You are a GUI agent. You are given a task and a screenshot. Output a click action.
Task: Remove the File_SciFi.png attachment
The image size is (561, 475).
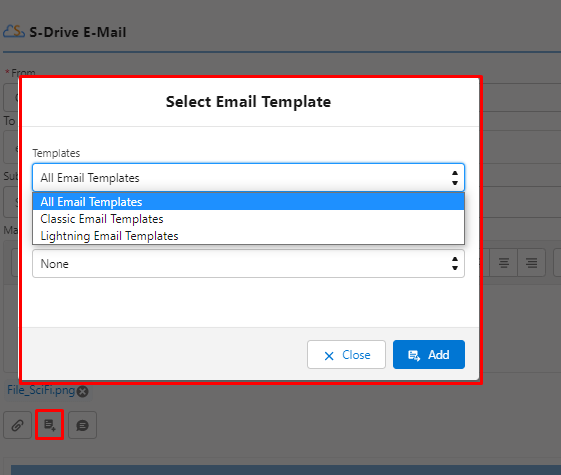pos(83,391)
